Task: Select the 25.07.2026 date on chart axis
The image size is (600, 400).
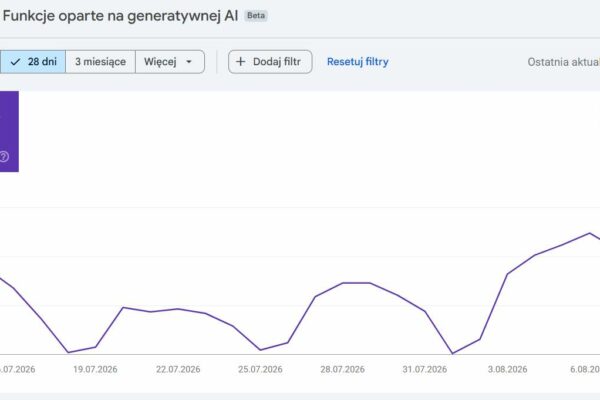Action: pos(260,369)
